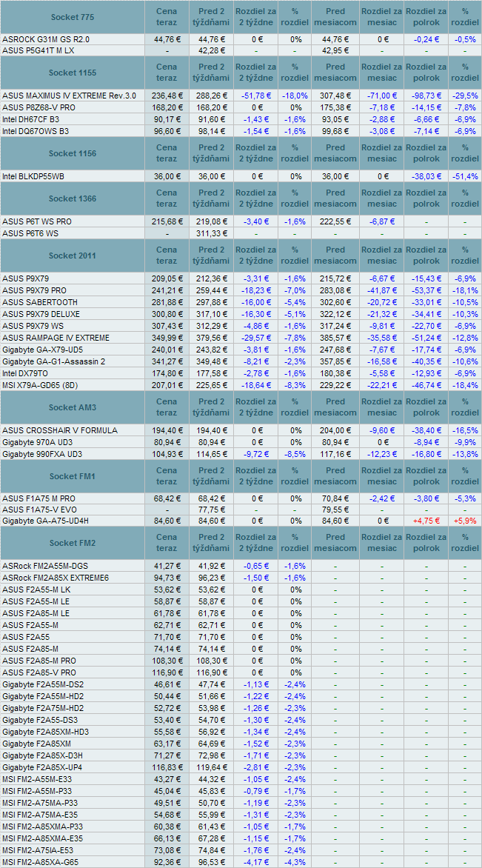Image resolution: width=482 pixels, height=868 pixels.
Task: Click the Gigabyte GA-X79-UD5 name
Action: tap(43, 350)
